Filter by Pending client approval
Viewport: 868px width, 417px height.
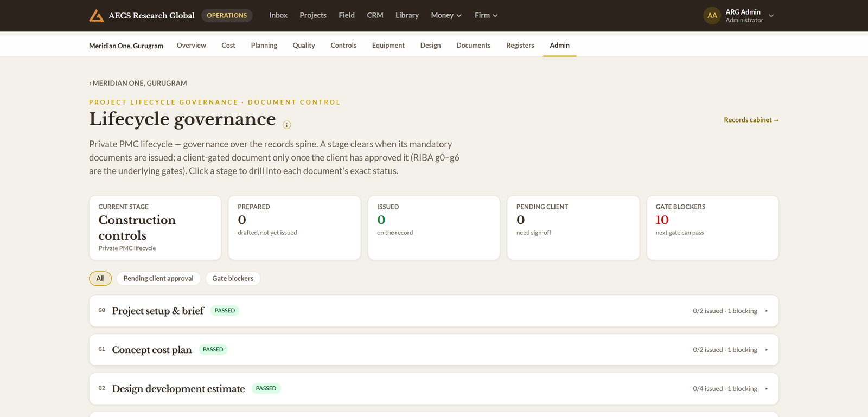[158, 278]
